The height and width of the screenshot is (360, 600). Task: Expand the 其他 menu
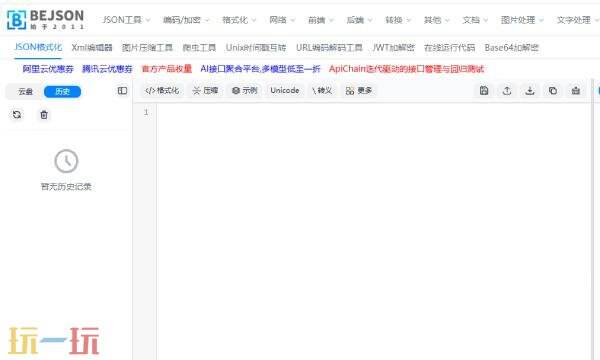437,20
